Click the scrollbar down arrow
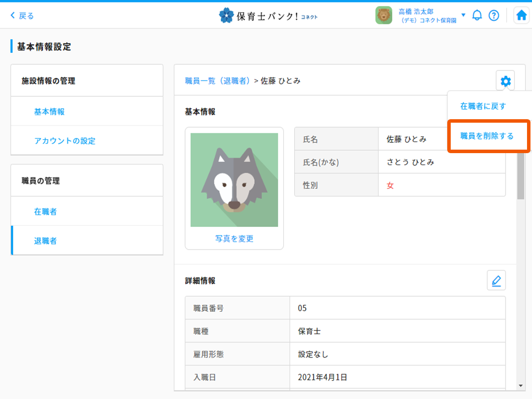The height and width of the screenshot is (399, 532). click(x=521, y=386)
